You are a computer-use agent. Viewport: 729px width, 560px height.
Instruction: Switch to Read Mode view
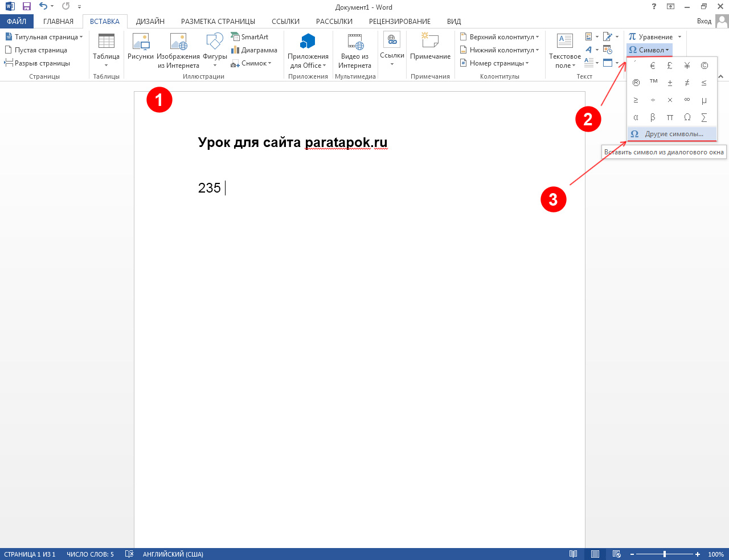574,554
